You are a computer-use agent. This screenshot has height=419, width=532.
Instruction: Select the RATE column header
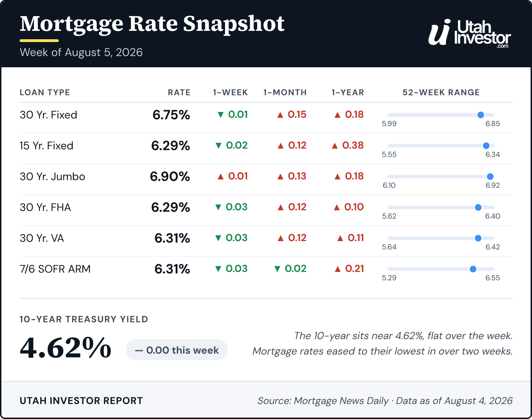click(179, 92)
